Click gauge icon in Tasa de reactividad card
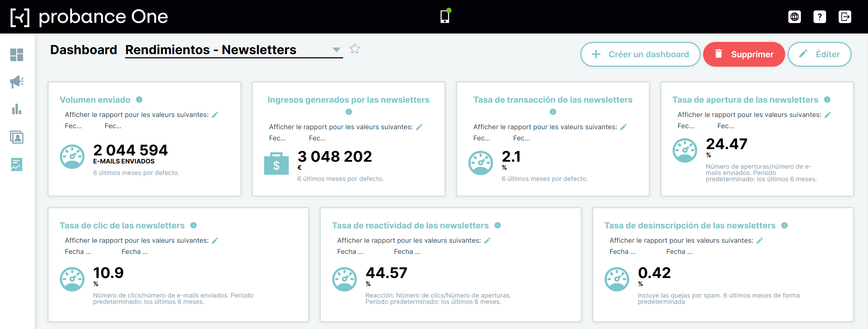 [345, 279]
